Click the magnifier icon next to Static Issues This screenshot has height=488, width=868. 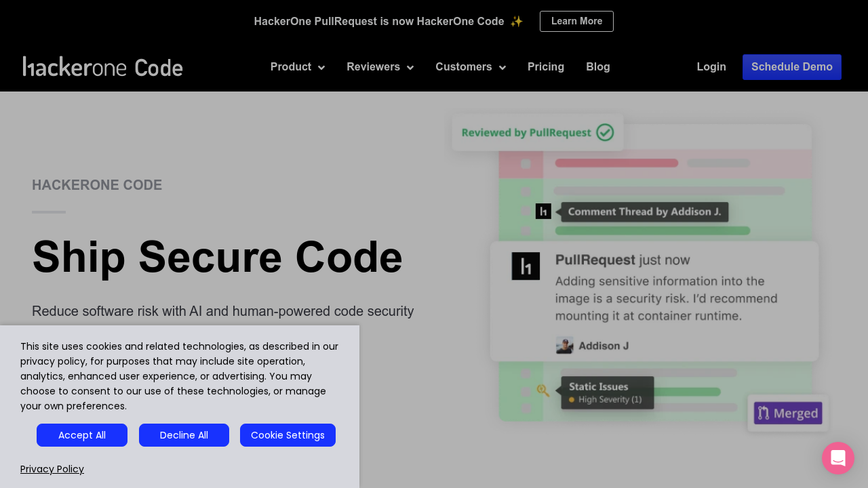[x=542, y=389]
